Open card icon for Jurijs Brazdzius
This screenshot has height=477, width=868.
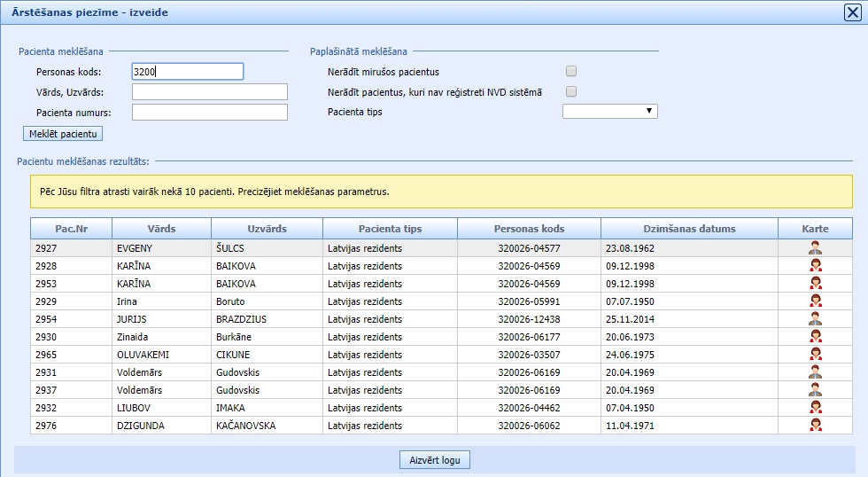(815, 319)
